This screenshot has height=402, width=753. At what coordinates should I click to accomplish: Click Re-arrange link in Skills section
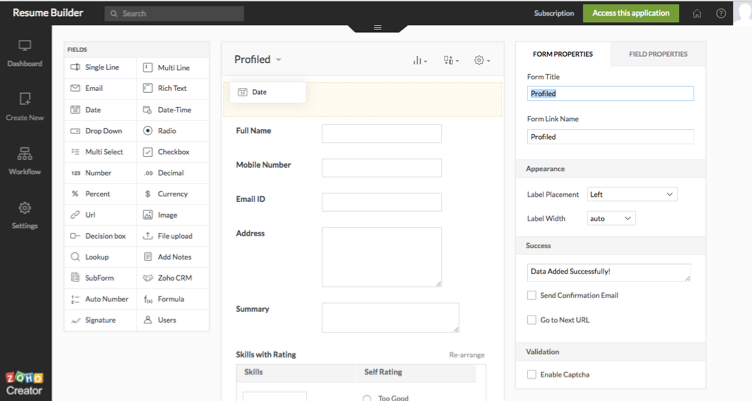466,355
